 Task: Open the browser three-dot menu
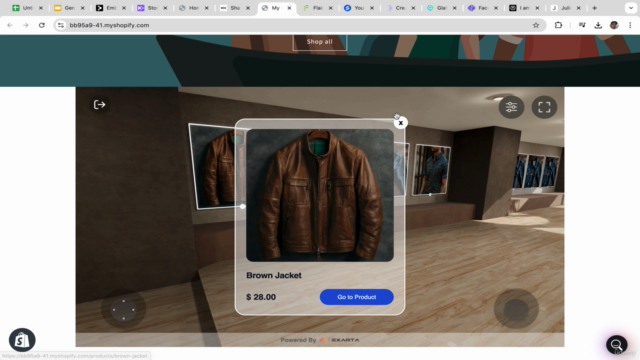[630, 25]
